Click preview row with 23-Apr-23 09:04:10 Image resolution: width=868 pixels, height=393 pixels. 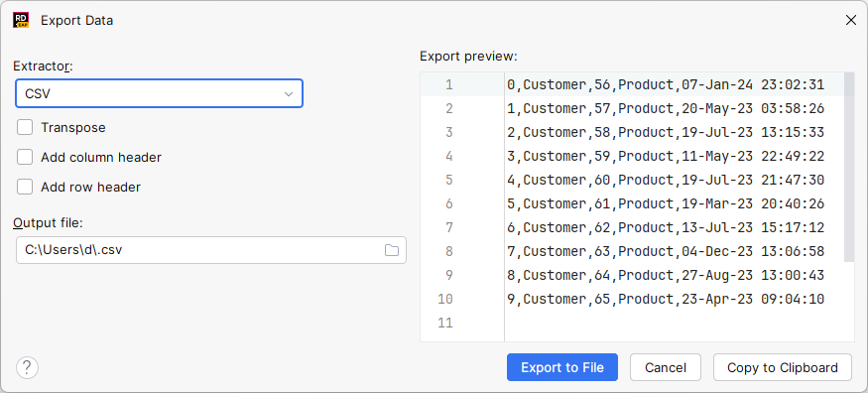[666, 299]
